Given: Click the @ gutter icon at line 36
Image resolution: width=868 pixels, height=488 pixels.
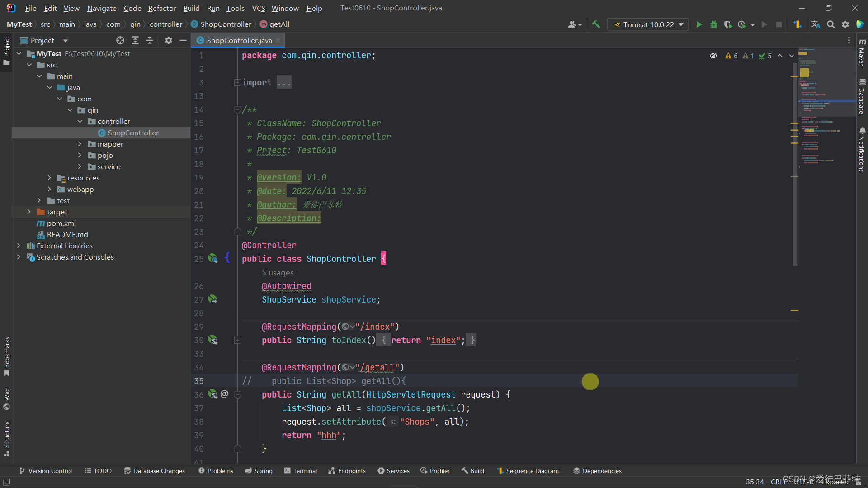Looking at the screenshot, I should pyautogui.click(x=224, y=394).
